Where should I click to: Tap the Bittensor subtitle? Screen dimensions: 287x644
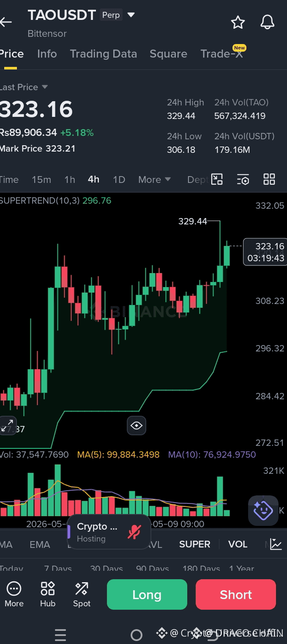click(x=47, y=33)
